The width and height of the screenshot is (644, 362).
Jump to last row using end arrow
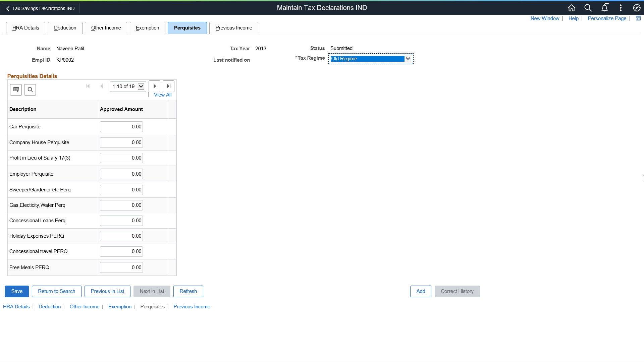168,86
